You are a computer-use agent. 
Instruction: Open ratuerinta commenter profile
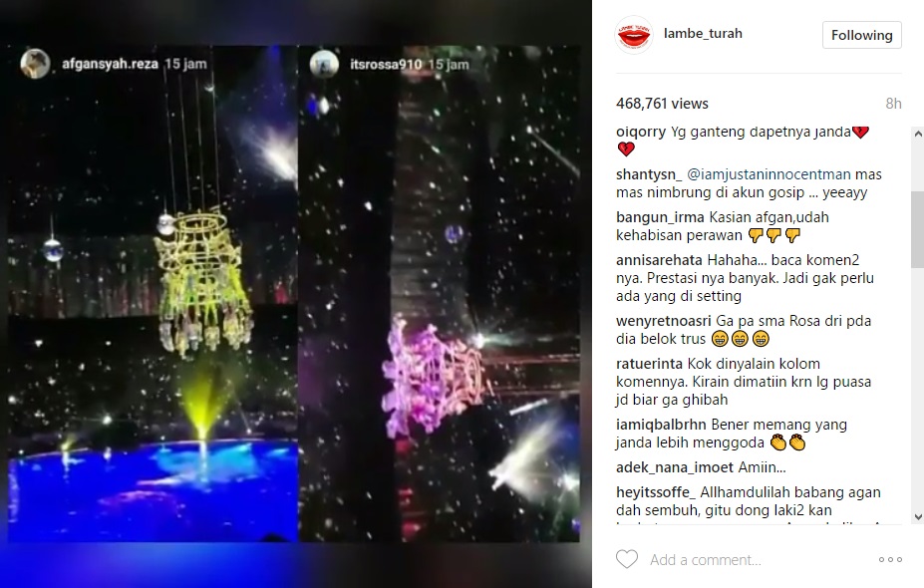click(x=649, y=364)
